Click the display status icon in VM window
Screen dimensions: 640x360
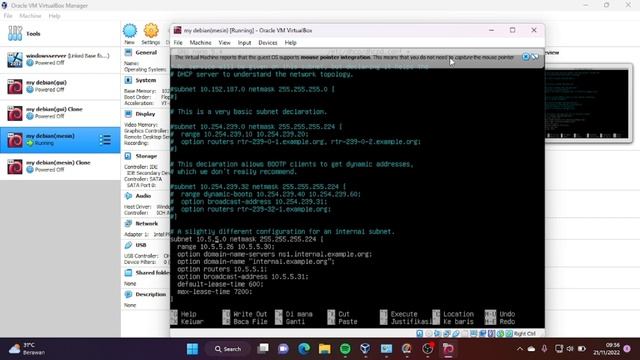point(473,333)
